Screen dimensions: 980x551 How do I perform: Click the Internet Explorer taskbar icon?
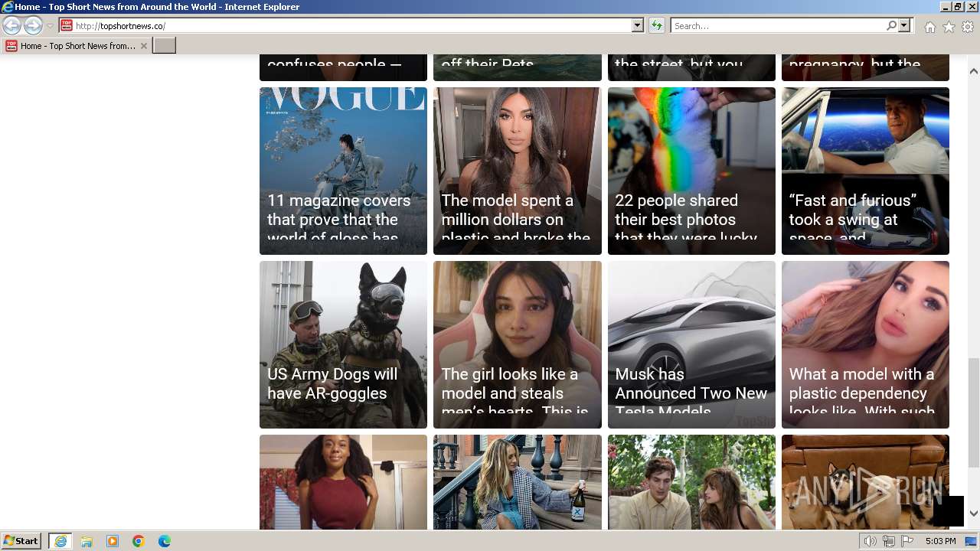[x=60, y=541]
